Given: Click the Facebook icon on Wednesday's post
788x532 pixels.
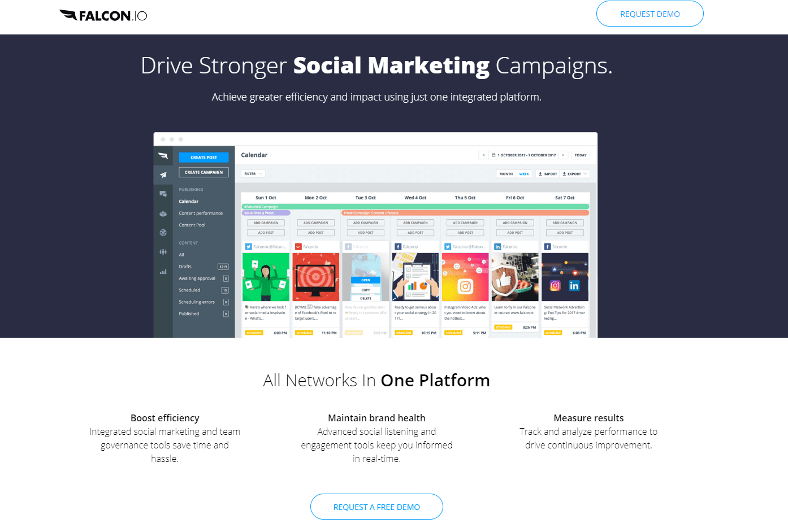Looking at the screenshot, I should coord(398,247).
